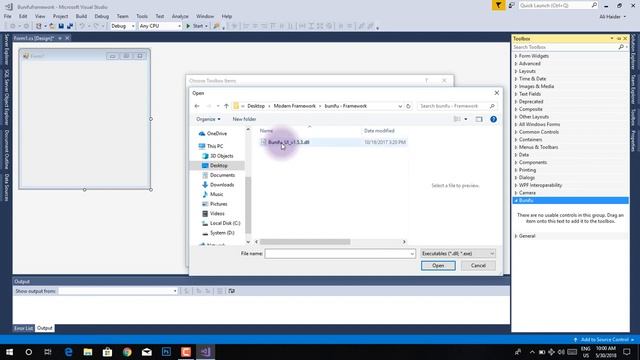Screen dimensions: 640x360
Task: Switch to the Error List tab
Action: (23, 328)
